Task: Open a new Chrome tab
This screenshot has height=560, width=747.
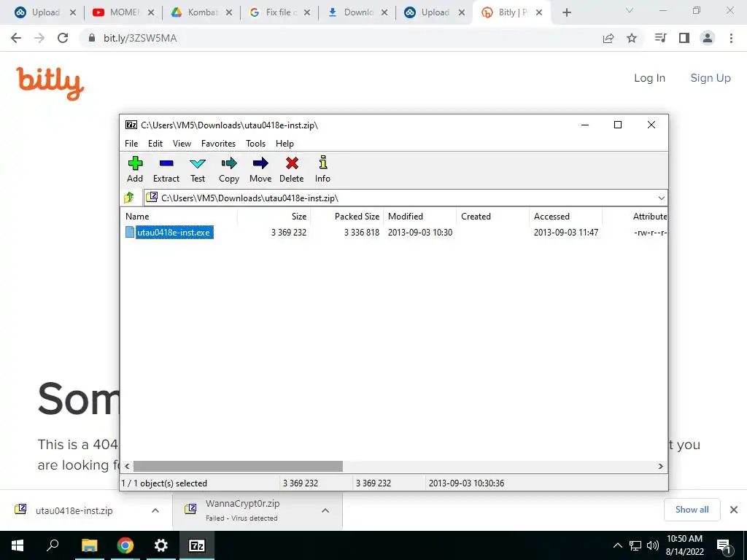Action: click(566, 12)
